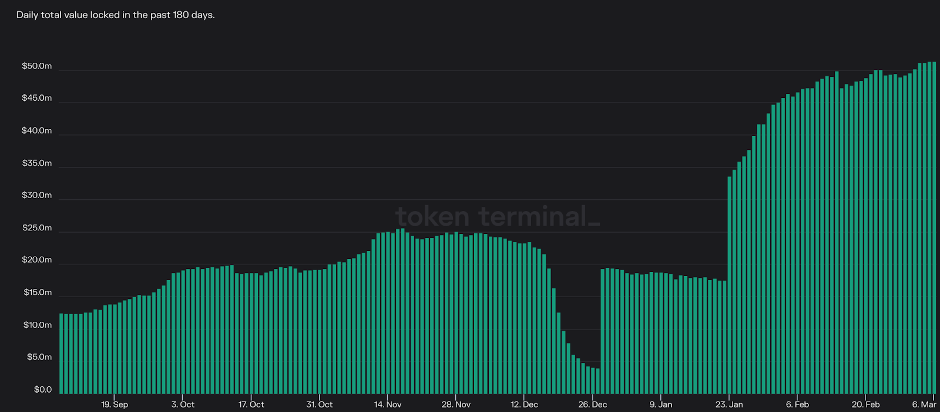Click the 9. Jan date label
The image size is (941, 412).
661,405
